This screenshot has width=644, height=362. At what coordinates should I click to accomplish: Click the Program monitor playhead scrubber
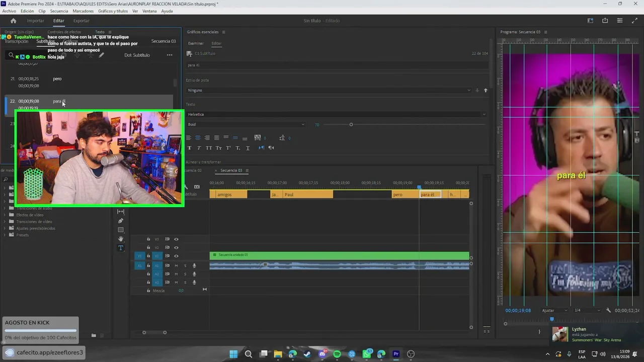click(552, 319)
